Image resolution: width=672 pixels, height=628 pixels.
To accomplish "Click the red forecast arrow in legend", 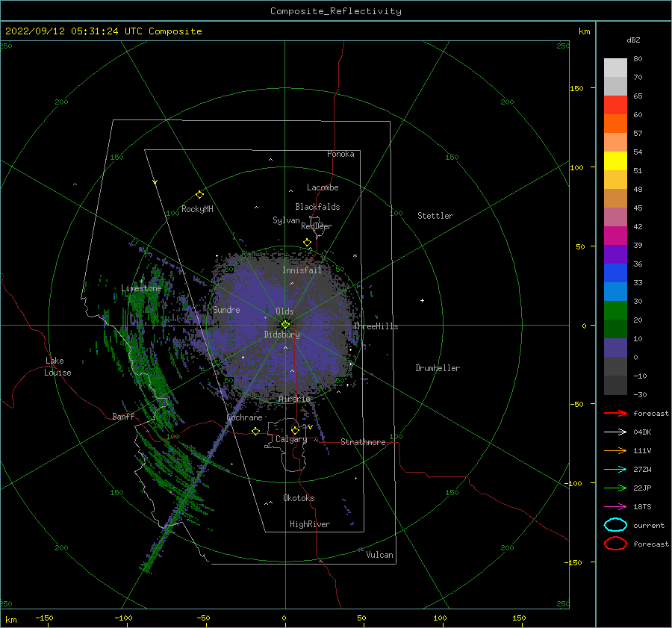I will click(x=615, y=413).
